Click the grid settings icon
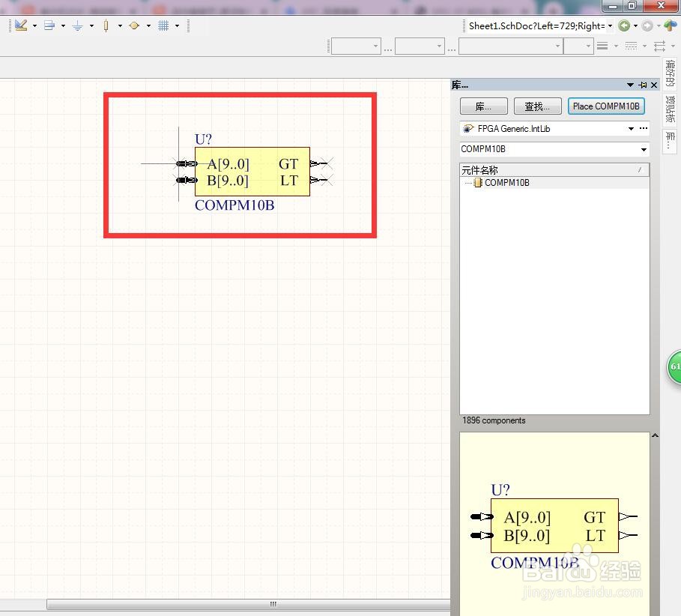Image resolution: width=681 pixels, height=616 pixels. [x=163, y=25]
